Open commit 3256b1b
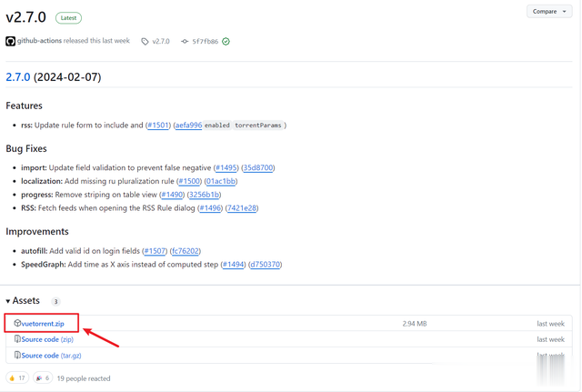The image size is (582, 392). coord(204,195)
